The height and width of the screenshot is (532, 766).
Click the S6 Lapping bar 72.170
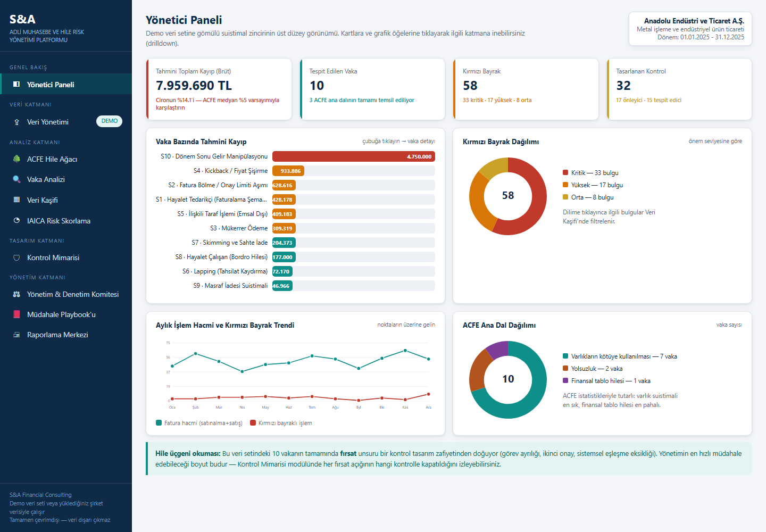click(x=282, y=271)
